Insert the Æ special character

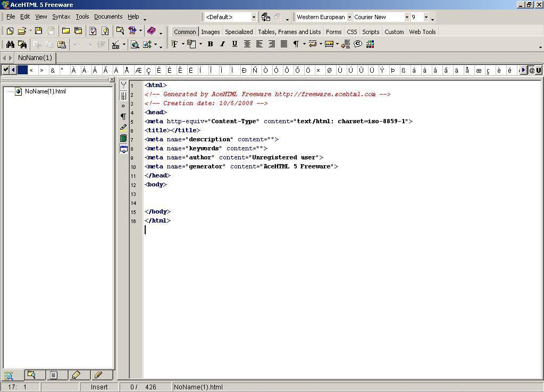138,70
